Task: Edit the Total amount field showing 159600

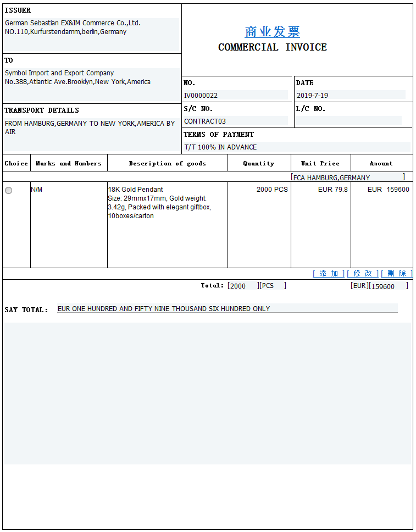Action: click(x=388, y=286)
